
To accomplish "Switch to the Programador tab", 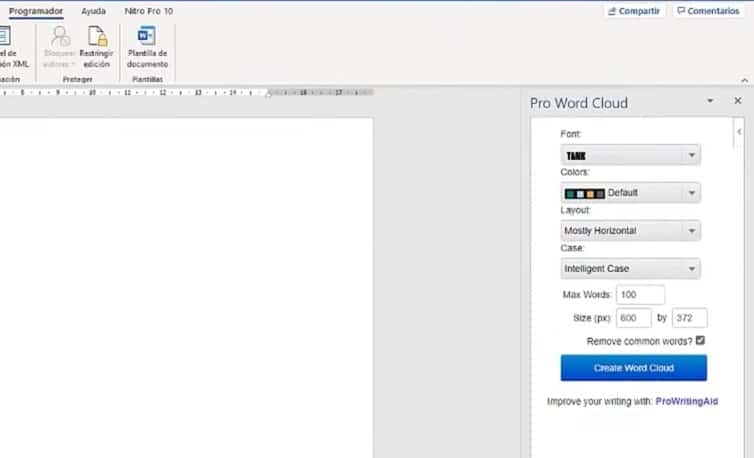I will coord(35,11).
